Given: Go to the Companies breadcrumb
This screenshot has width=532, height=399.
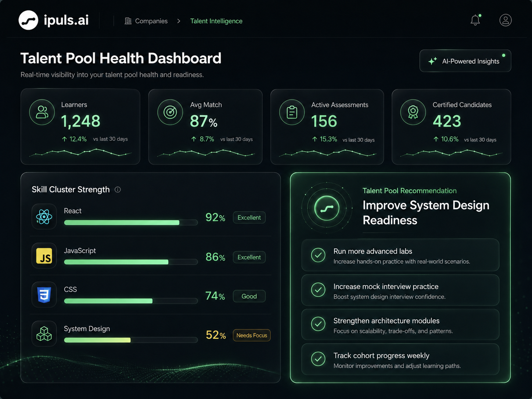Looking at the screenshot, I should click(146, 21).
